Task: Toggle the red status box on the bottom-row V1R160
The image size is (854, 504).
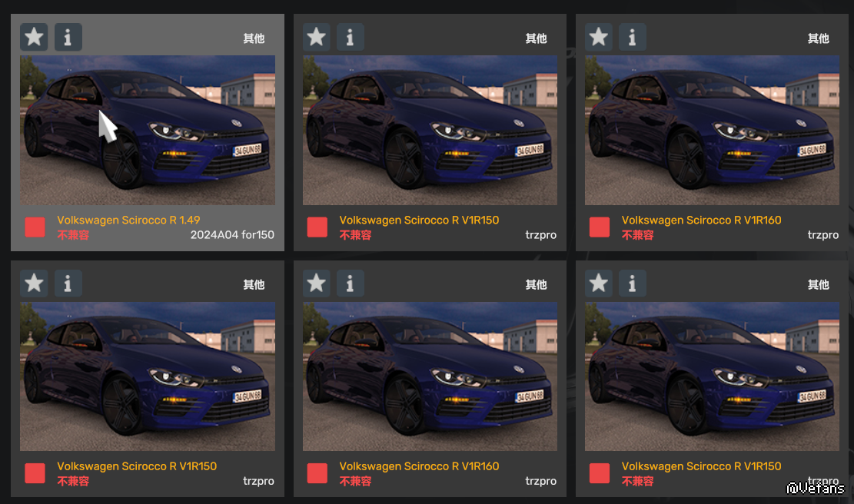Action: (x=317, y=473)
